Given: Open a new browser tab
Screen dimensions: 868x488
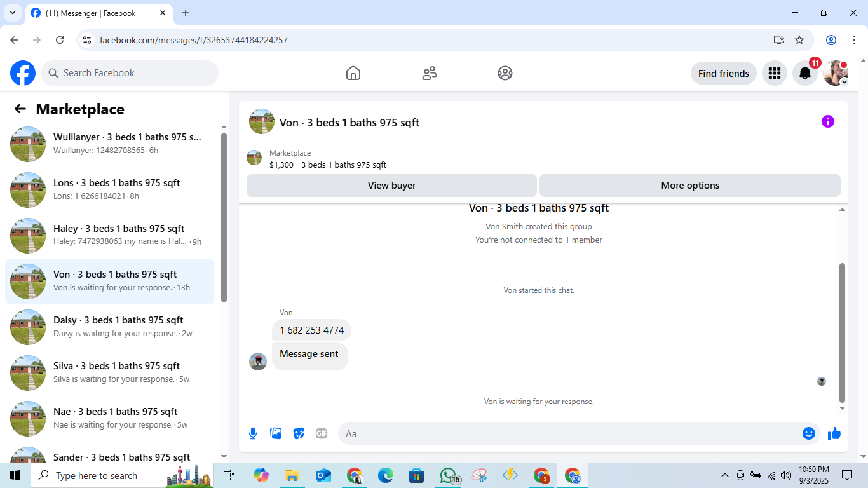Looking at the screenshot, I should click(186, 13).
